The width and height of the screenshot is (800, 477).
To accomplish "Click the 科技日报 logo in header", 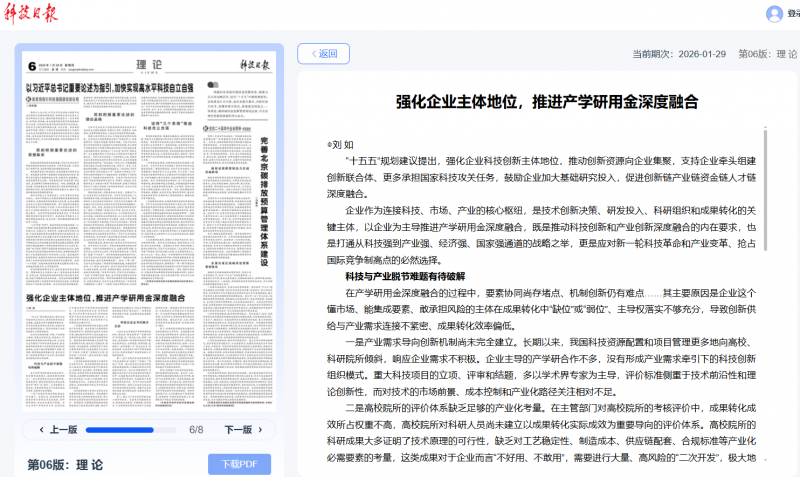I will pyautogui.click(x=30, y=14).
